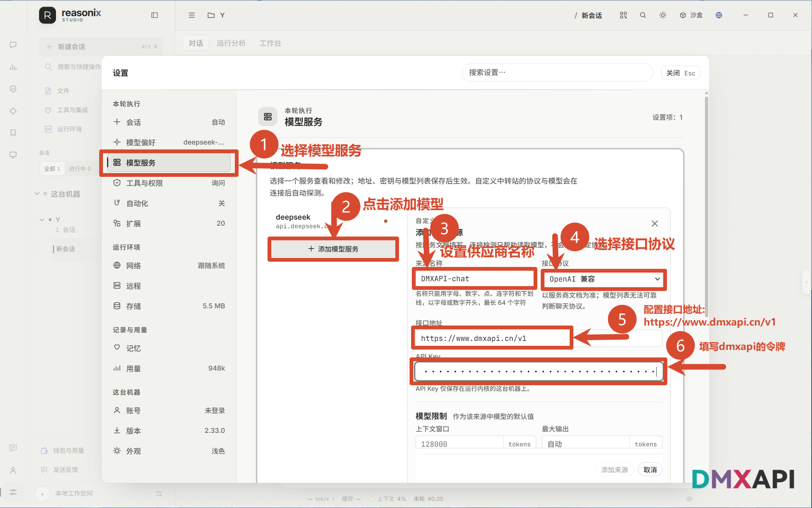The width and height of the screenshot is (812, 508).
Task: Click the globe language icon
Action: click(719, 15)
